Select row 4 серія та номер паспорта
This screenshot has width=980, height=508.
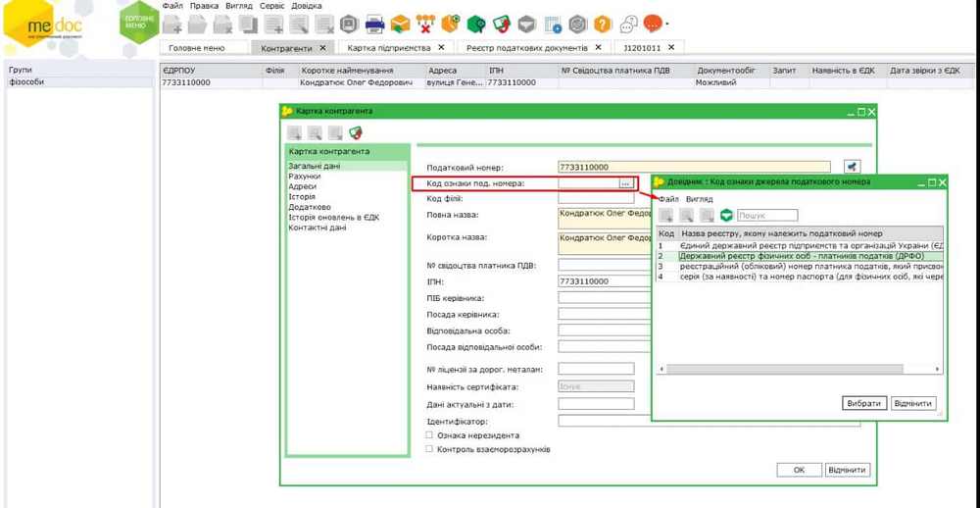[x=799, y=278]
